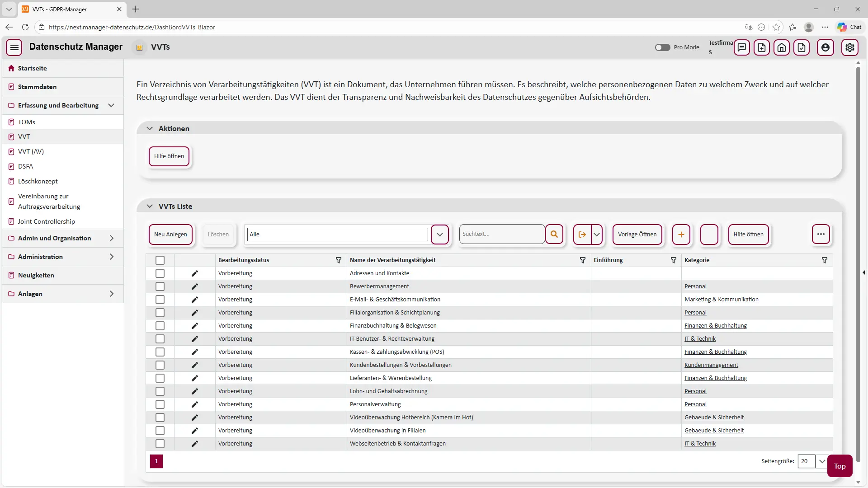This screenshot has width=868, height=488.
Task: Collapse the Aktionen section
Action: point(150,128)
